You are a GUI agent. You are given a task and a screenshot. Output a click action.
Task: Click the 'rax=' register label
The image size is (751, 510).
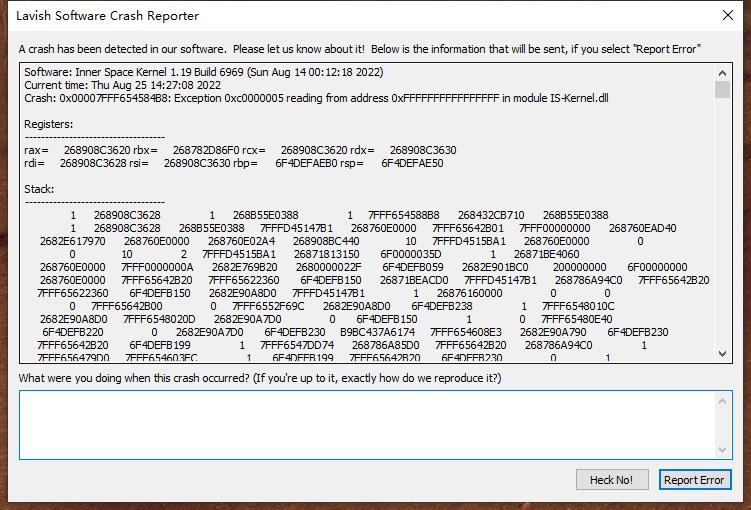[36, 150]
